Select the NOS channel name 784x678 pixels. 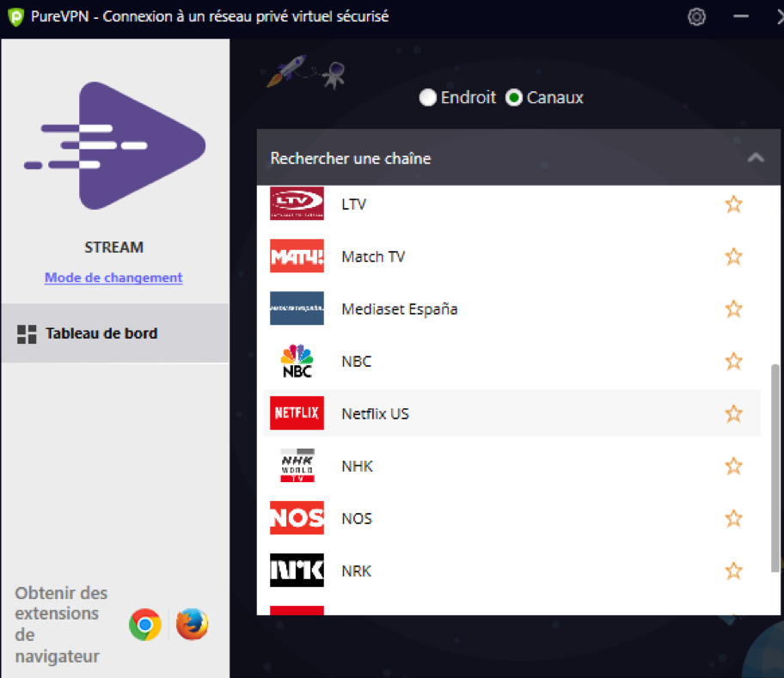[x=357, y=519]
